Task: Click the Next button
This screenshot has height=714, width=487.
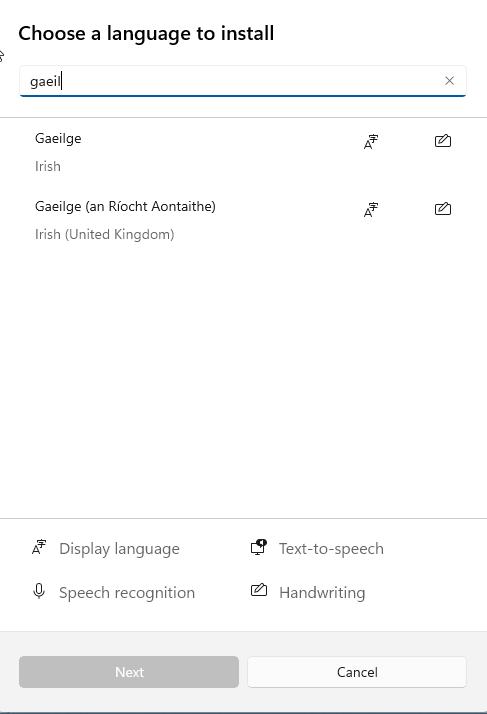Action: [x=129, y=672]
